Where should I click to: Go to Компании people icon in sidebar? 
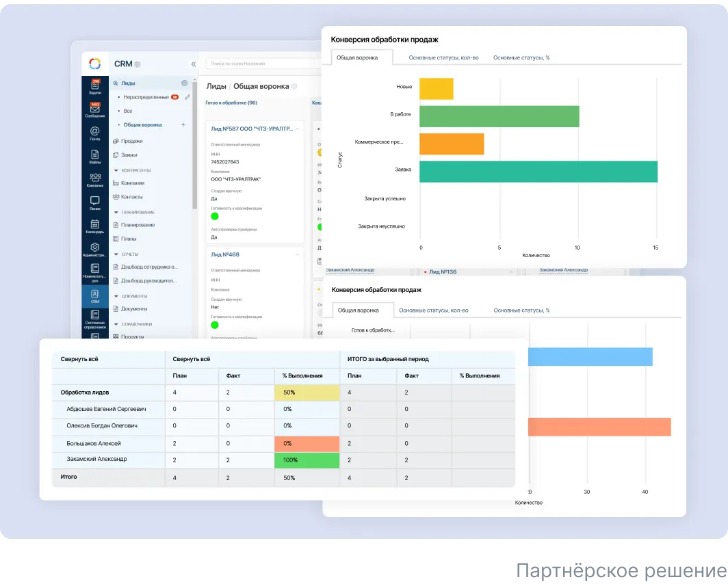pyautogui.click(x=95, y=180)
